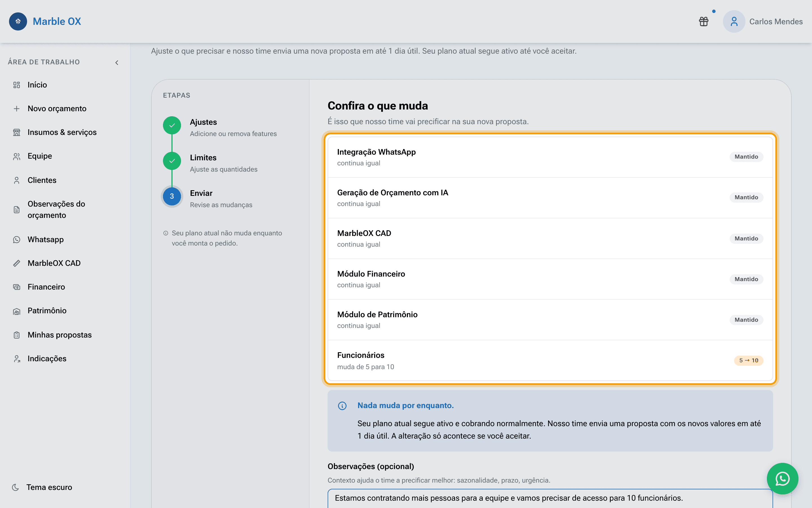Screen dimensions: 812x508
Task: Click the Observações (opcional) label
Action: [371, 467]
